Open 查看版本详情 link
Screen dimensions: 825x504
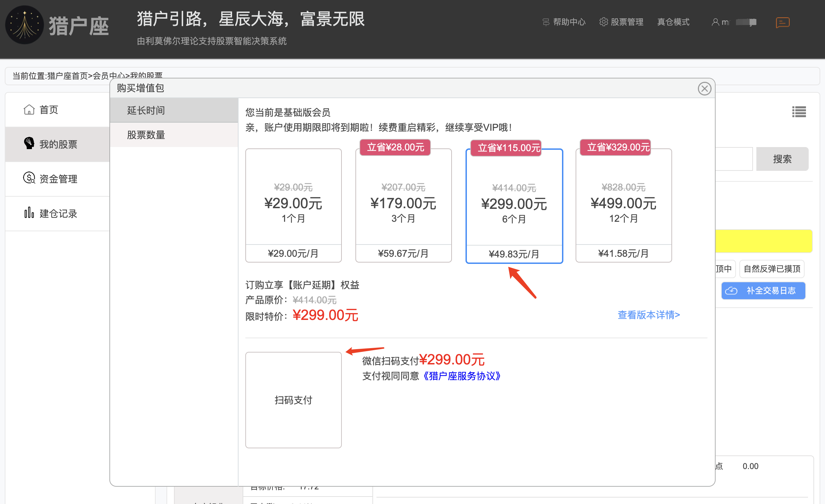pyautogui.click(x=649, y=315)
